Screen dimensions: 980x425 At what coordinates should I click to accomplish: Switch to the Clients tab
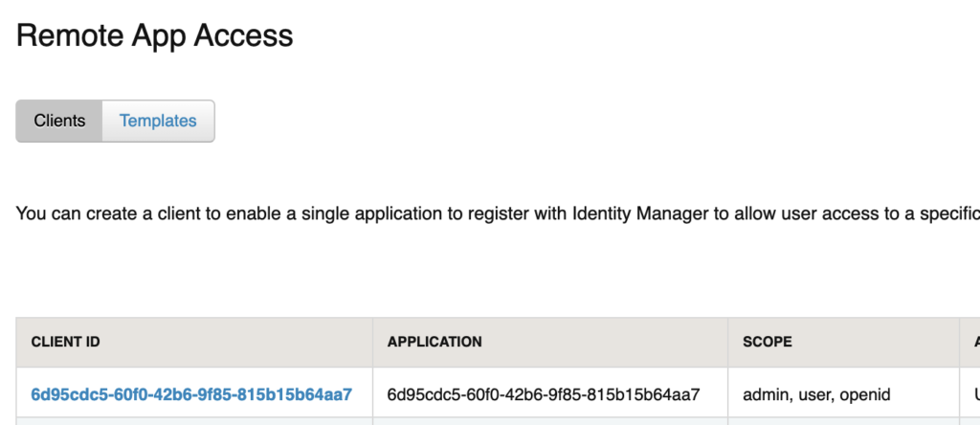(59, 122)
